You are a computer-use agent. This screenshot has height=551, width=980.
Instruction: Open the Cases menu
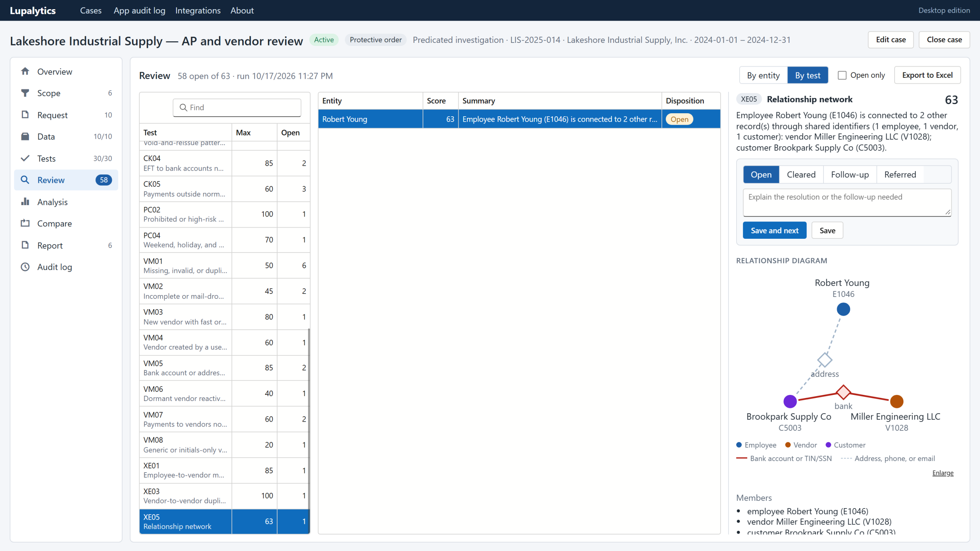coord(91,10)
